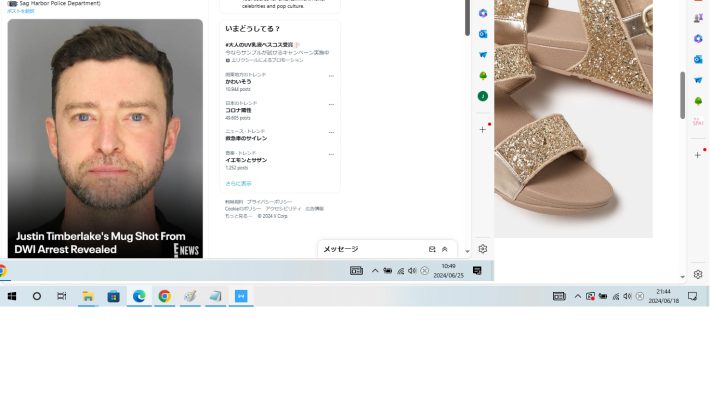Click the volume icon in the inner taskbar
Screen dimensions: 710x399
(x=412, y=271)
